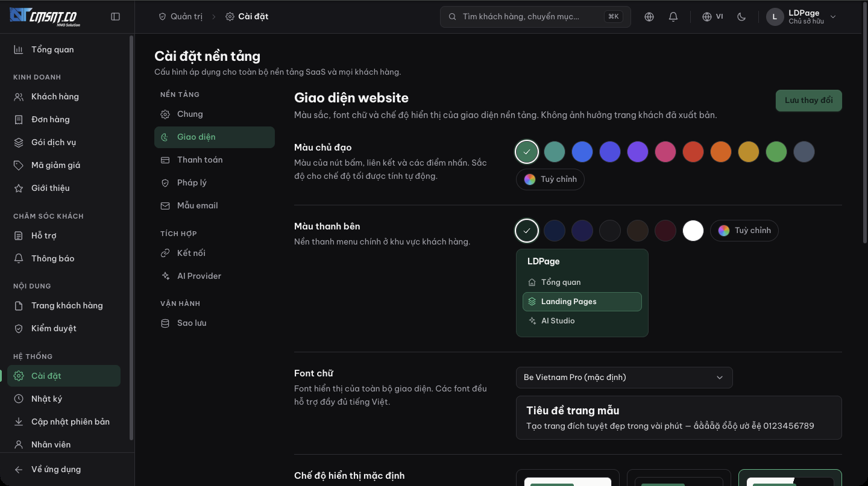Open notifications bell in top bar
This screenshot has width=868, height=486.
pos(673,17)
